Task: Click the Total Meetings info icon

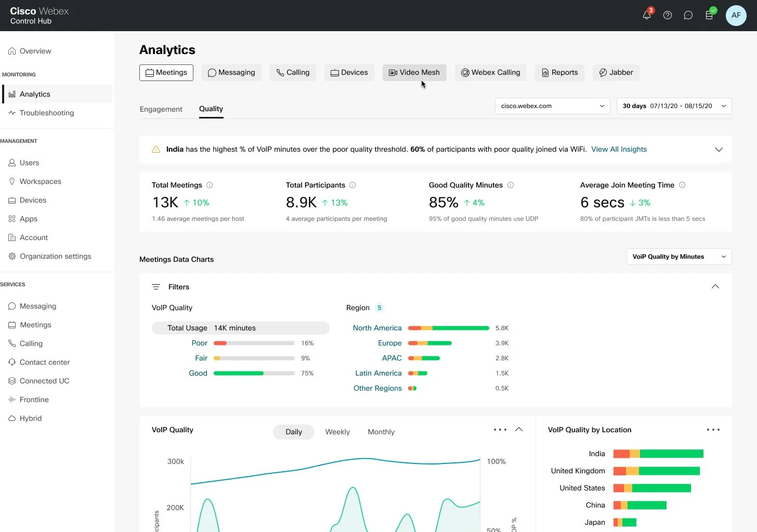Action: tap(210, 185)
